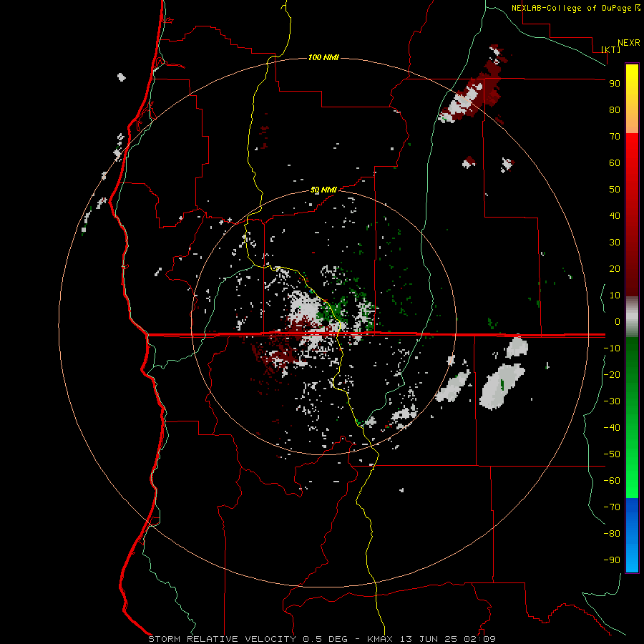Click the 50 NMI range ring label
The width and height of the screenshot is (644, 644).
[323, 190]
